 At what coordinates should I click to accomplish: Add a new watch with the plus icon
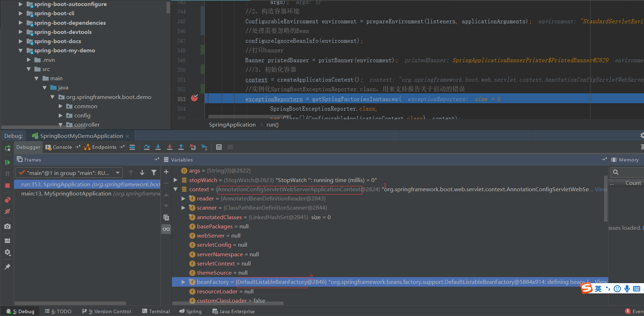point(166,172)
